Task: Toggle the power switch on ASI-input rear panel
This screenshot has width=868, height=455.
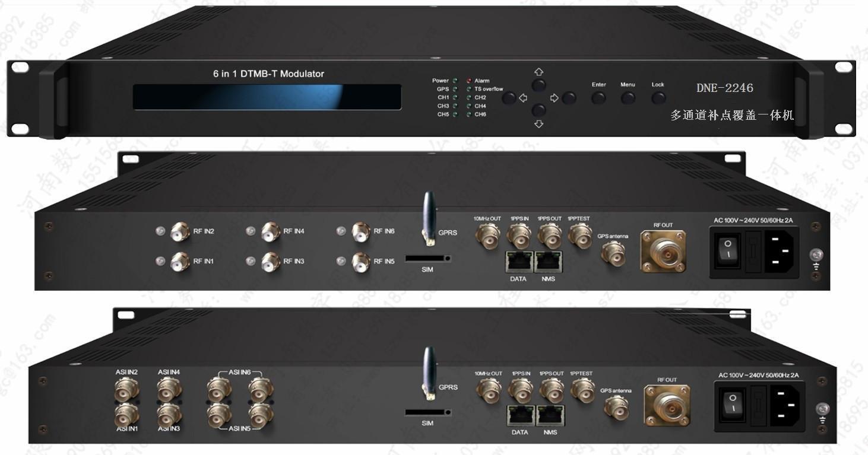Action: pos(734,403)
